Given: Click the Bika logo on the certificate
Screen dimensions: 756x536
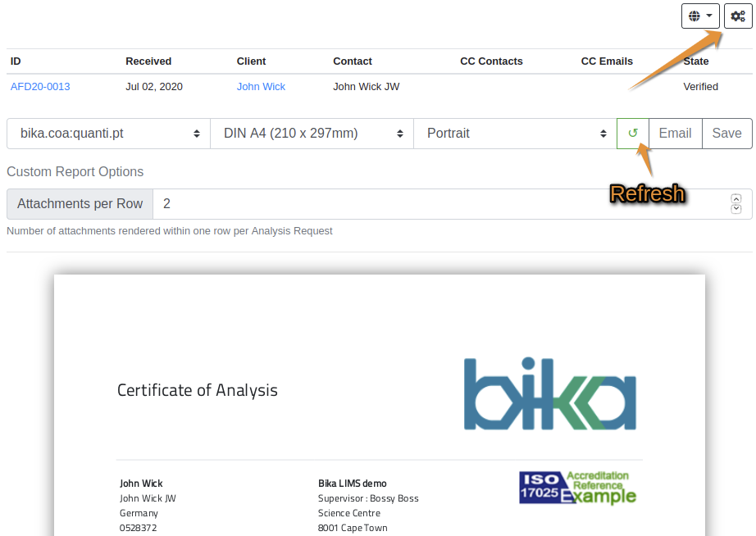Looking at the screenshot, I should tap(549, 392).
